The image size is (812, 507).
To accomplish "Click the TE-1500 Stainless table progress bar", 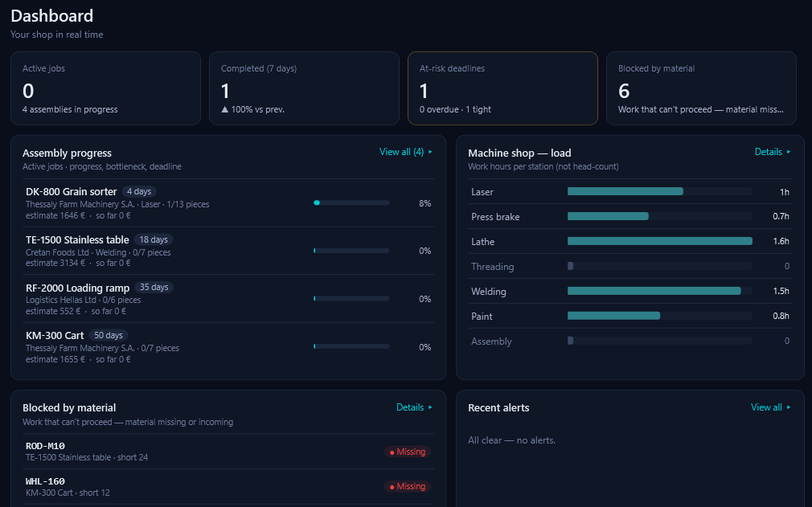I will pos(351,251).
